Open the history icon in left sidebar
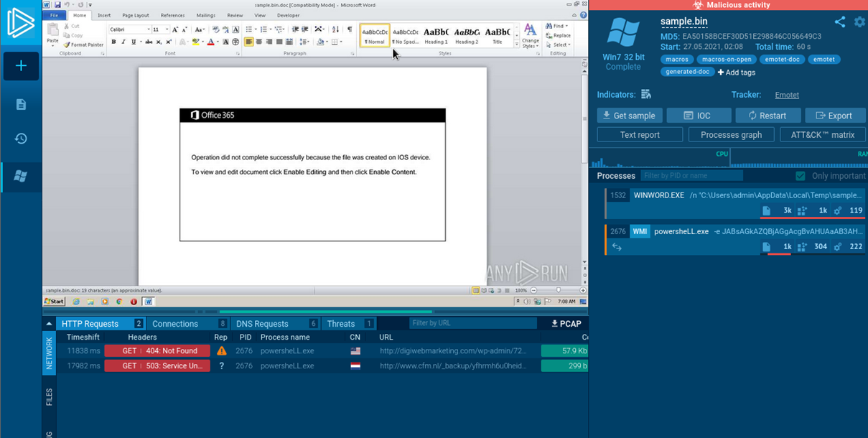The width and height of the screenshot is (868, 438). tap(21, 139)
